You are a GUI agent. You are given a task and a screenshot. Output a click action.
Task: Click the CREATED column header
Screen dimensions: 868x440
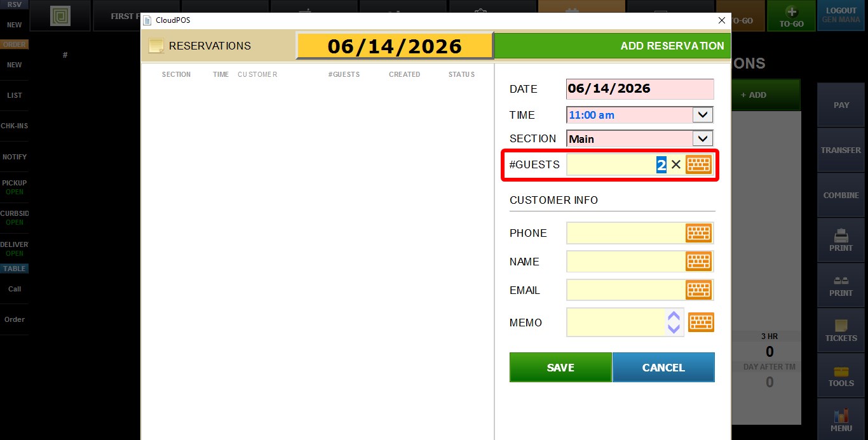pyautogui.click(x=404, y=74)
